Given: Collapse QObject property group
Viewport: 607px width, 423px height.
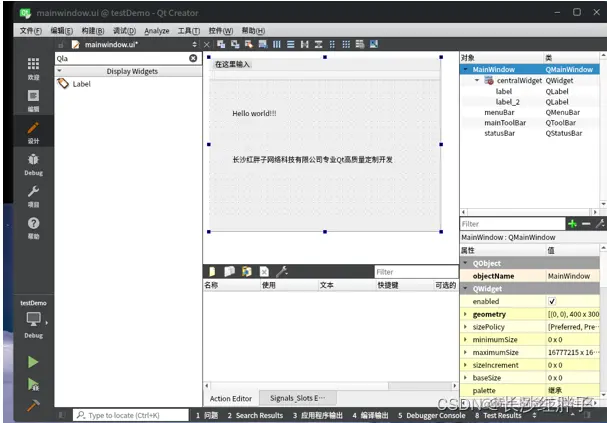Looking at the screenshot, I should (x=466, y=263).
